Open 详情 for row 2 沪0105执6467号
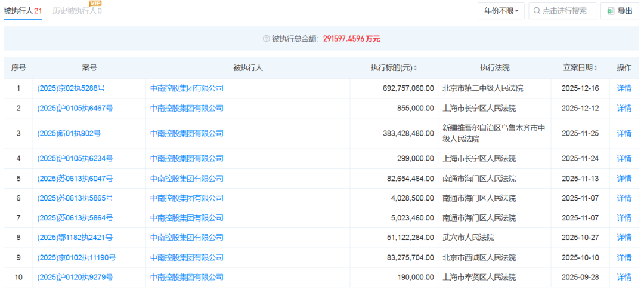644x289 pixels. coord(624,109)
